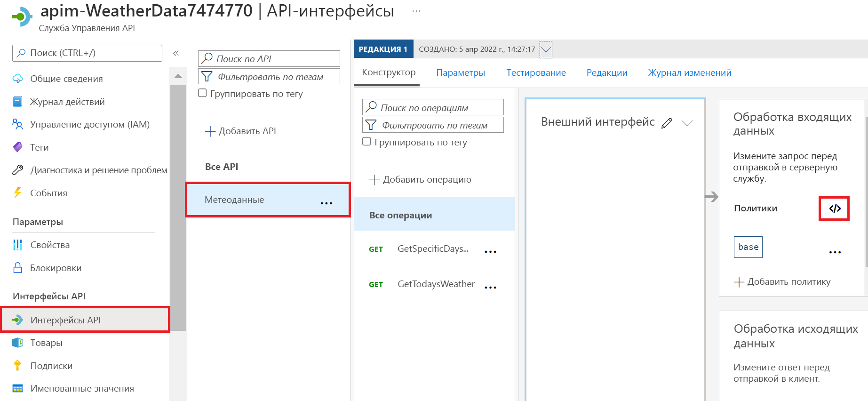Open Товары products

click(46, 343)
